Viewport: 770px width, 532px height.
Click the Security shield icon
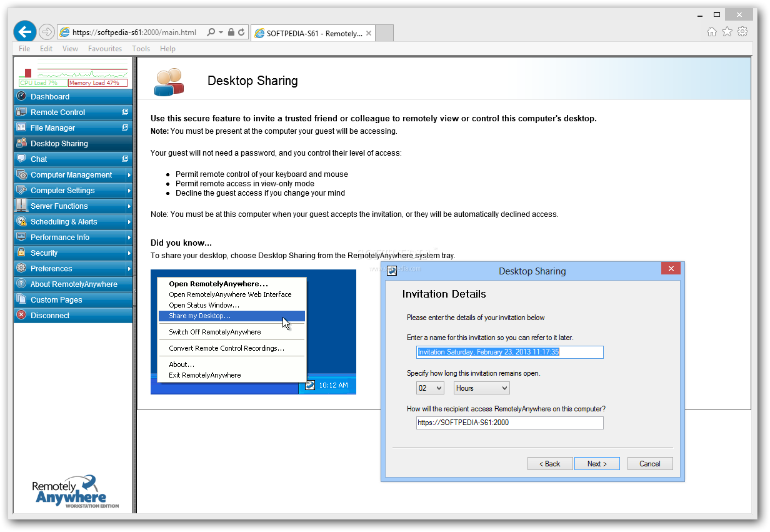point(21,253)
